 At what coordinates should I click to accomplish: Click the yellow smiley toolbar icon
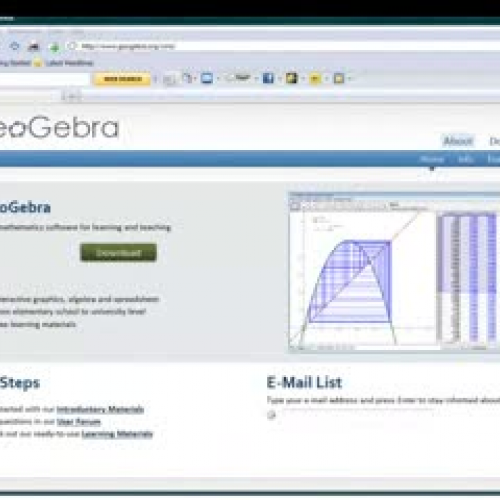tap(315, 79)
